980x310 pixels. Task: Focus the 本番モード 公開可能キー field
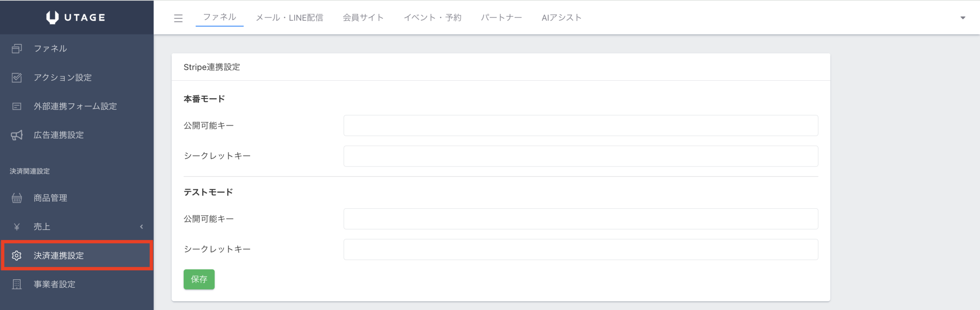[580, 126]
